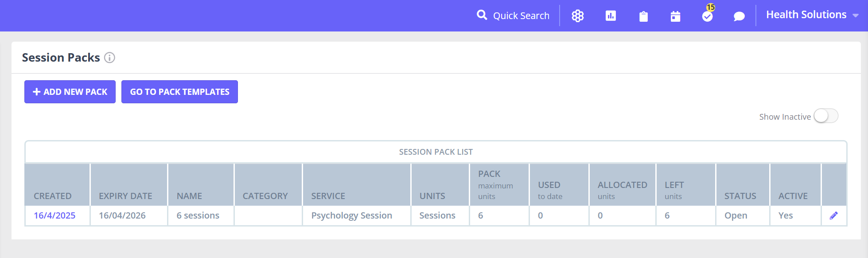Click Go To Pack Templates button
This screenshot has height=258, width=868.
[x=179, y=92]
